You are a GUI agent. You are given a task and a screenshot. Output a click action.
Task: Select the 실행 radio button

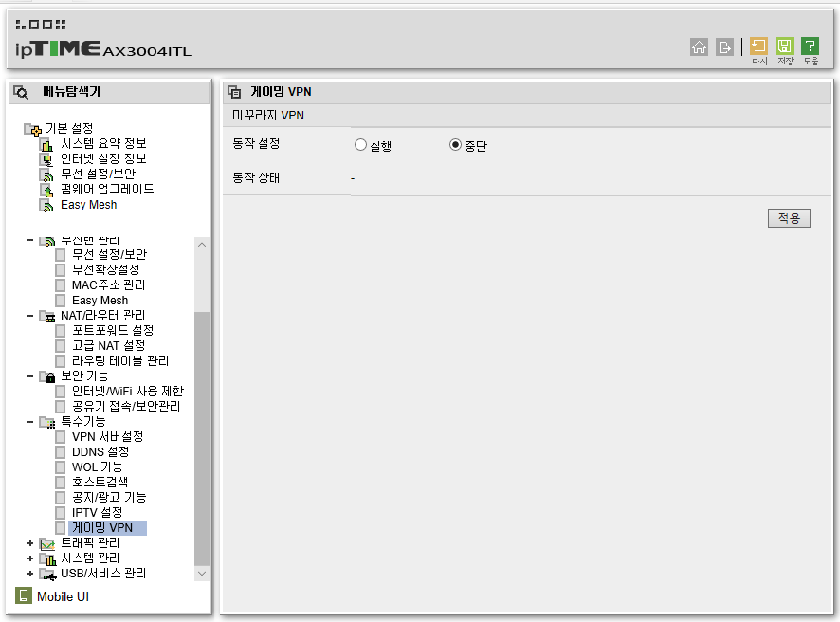coord(360,145)
